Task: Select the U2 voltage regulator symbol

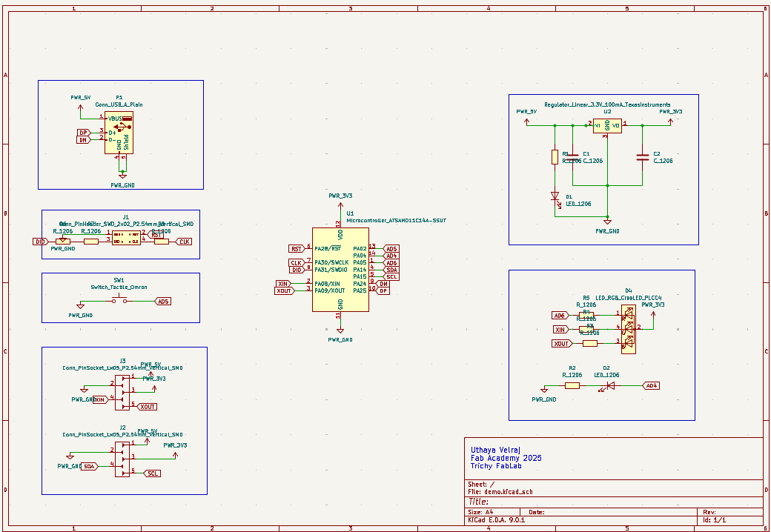Action: tap(607, 126)
